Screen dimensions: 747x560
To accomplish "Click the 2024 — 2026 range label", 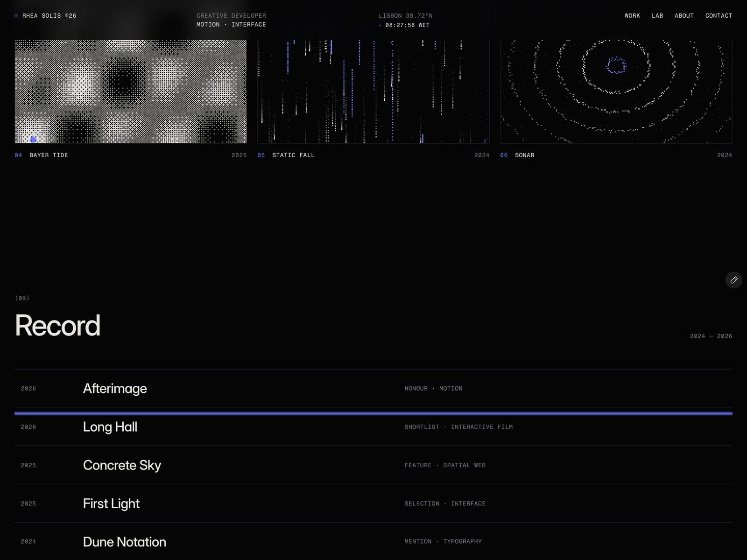I will [x=711, y=336].
